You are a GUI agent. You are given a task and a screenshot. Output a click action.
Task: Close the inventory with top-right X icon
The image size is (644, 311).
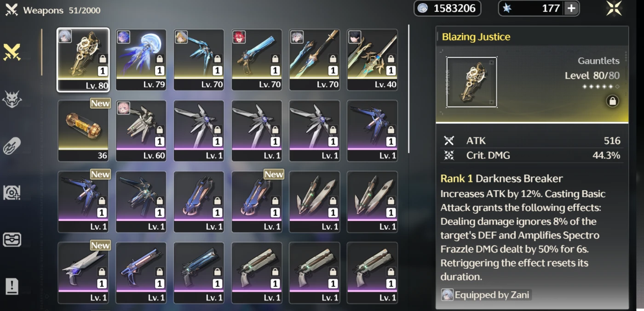(x=614, y=9)
